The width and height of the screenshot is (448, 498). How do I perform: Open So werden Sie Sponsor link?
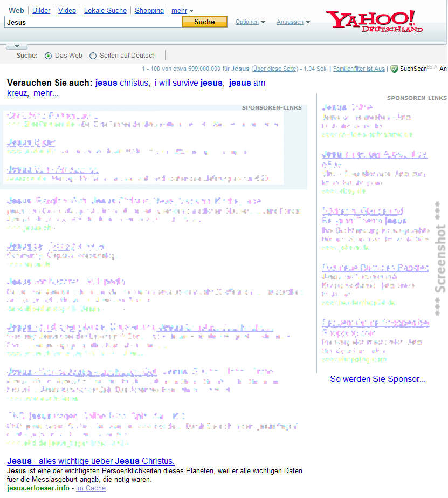(378, 379)
